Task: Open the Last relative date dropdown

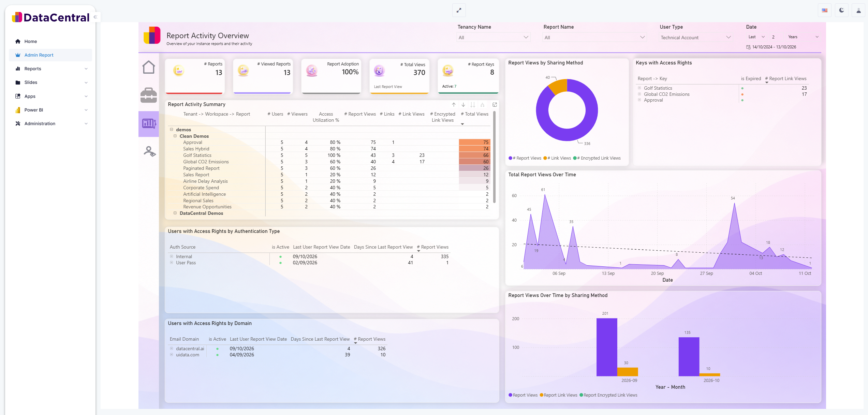Action: coord(756,37)
